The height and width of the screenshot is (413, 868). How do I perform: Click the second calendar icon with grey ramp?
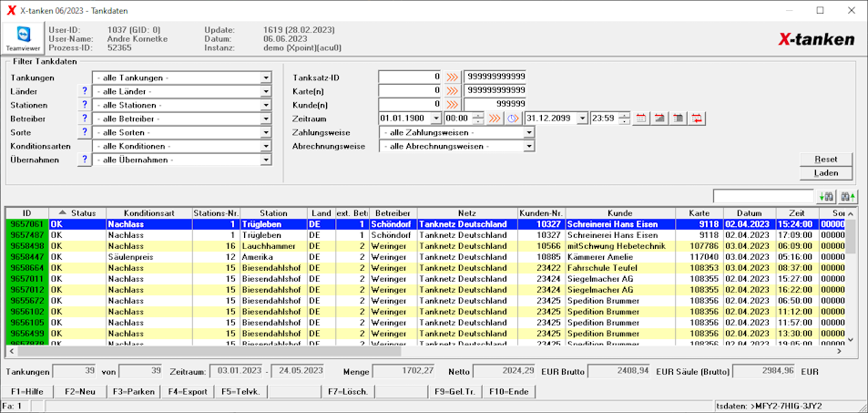click(x=659, y=119)
